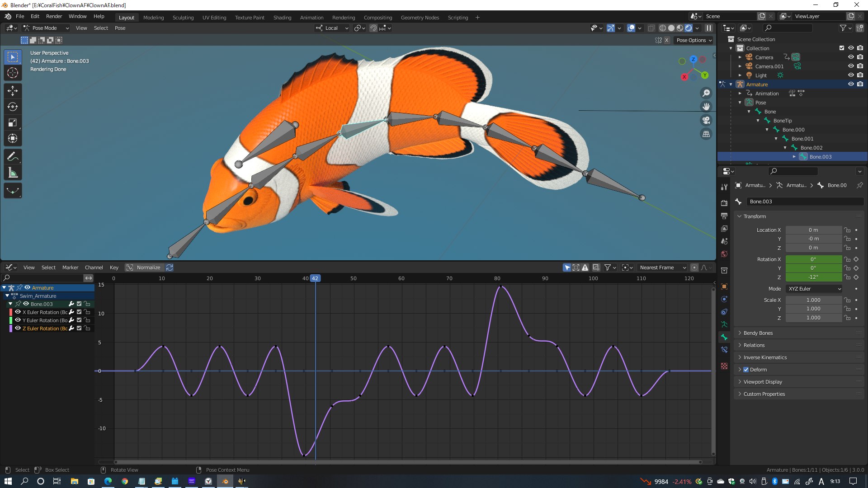868x488 pixels.
Task: Open the World properties tab
Action: (724, 254)
